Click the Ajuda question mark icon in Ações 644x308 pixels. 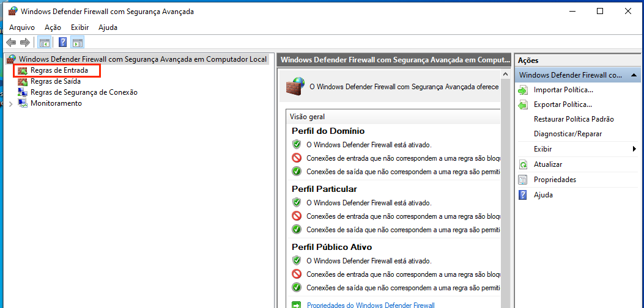click(523, 195)
